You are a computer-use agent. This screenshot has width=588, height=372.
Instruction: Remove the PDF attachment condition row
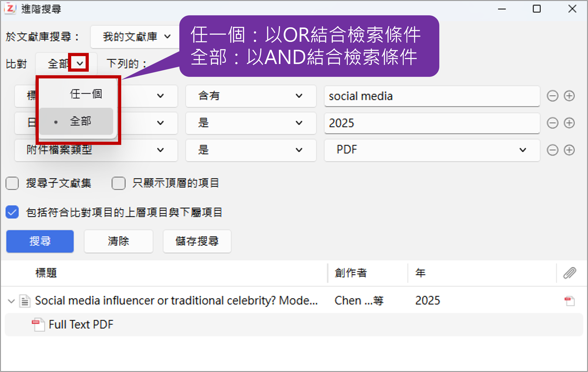(552, 150)
